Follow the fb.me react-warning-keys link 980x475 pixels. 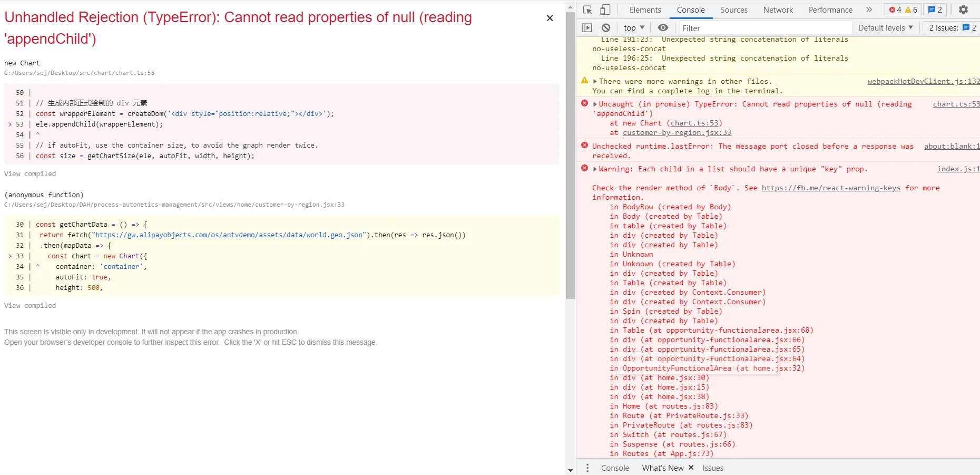[831, 188]
